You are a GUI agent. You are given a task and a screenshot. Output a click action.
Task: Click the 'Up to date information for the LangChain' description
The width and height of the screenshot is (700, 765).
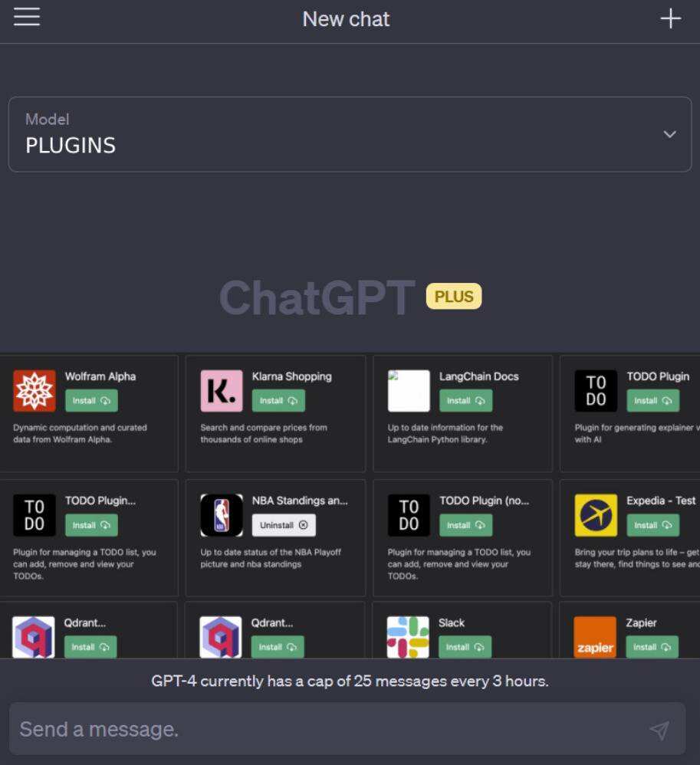click(445, 433)
